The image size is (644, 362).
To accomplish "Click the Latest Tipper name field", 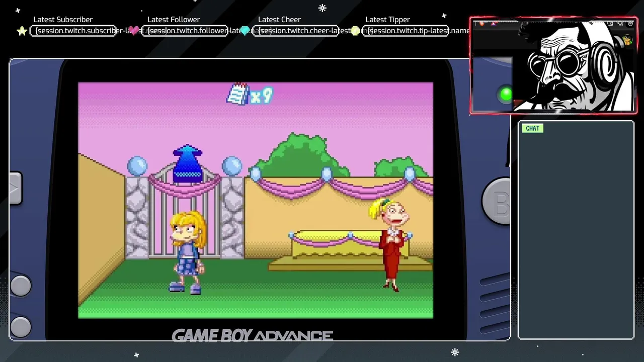I will coord(406,31).
